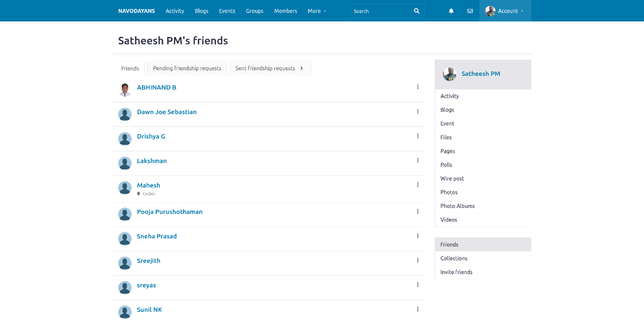Click into the Search input field
This screenshot has height=323, width=644.
coord(380,11)
